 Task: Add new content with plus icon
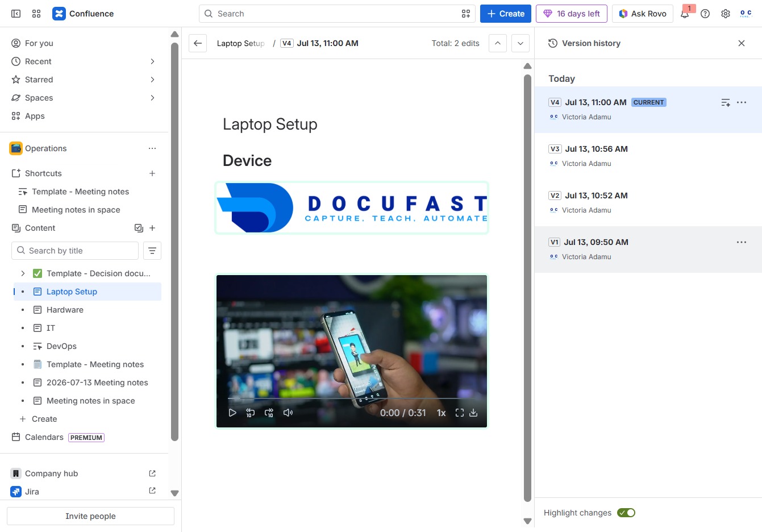pos(152,228)
